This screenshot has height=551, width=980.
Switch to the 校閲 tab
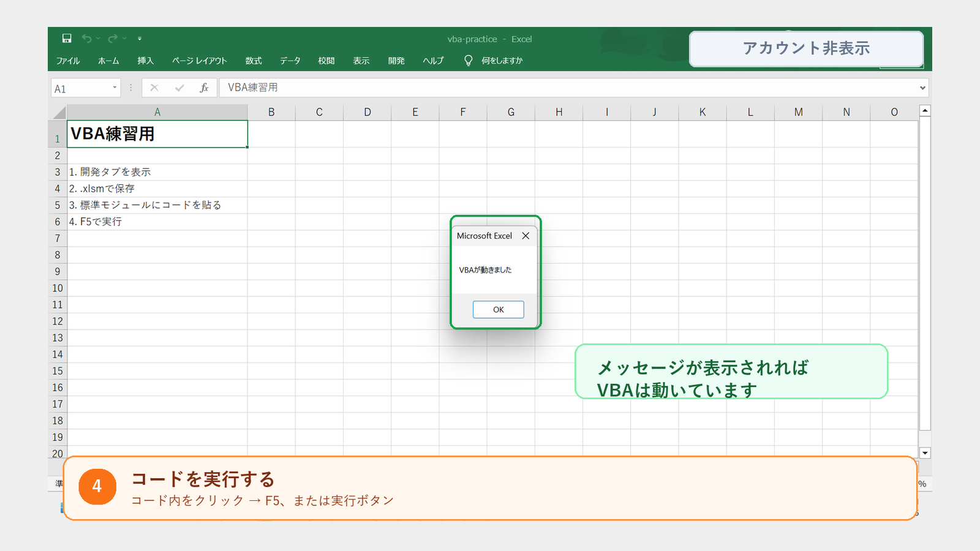[x=326, y=61]
